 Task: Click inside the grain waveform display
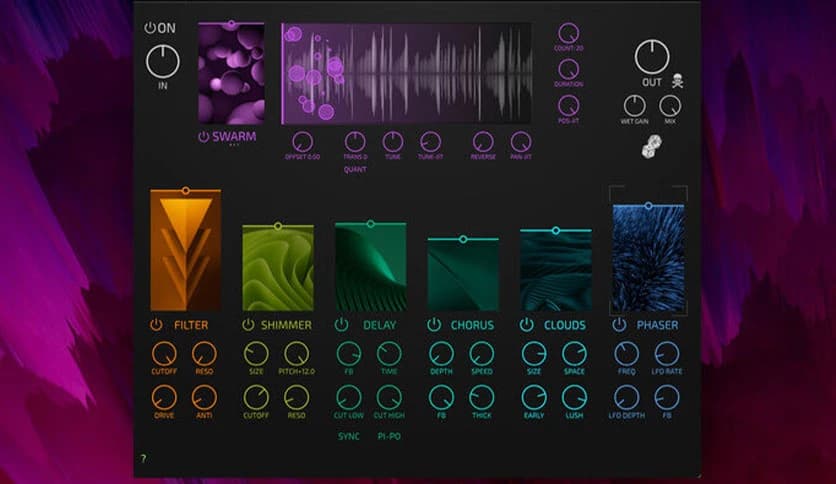coord(406,74)
